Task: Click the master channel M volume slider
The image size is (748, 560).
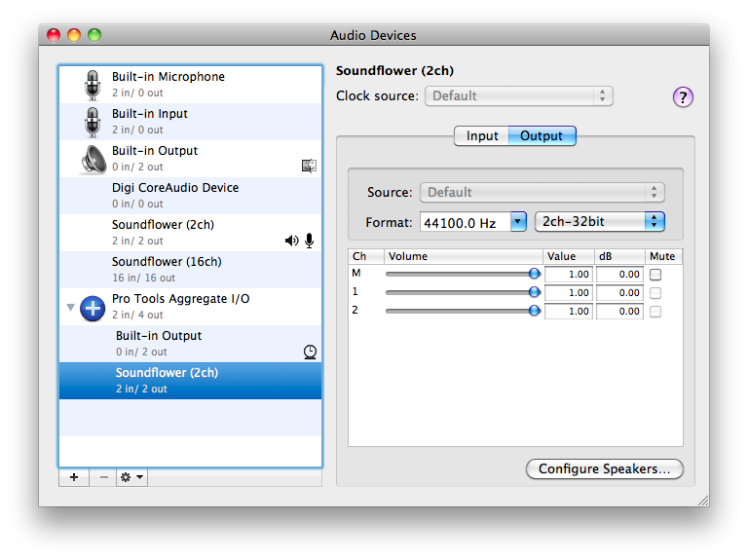Action: [463, 274]
